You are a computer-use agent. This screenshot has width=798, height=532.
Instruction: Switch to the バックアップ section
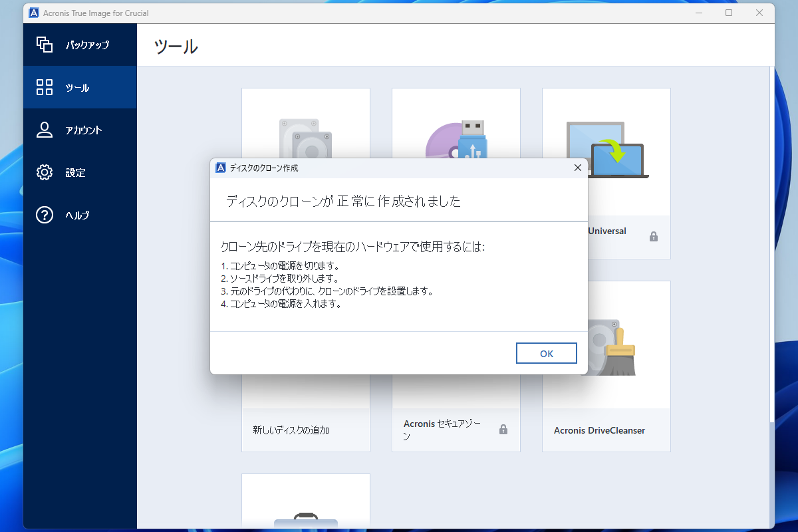point(76,45)
